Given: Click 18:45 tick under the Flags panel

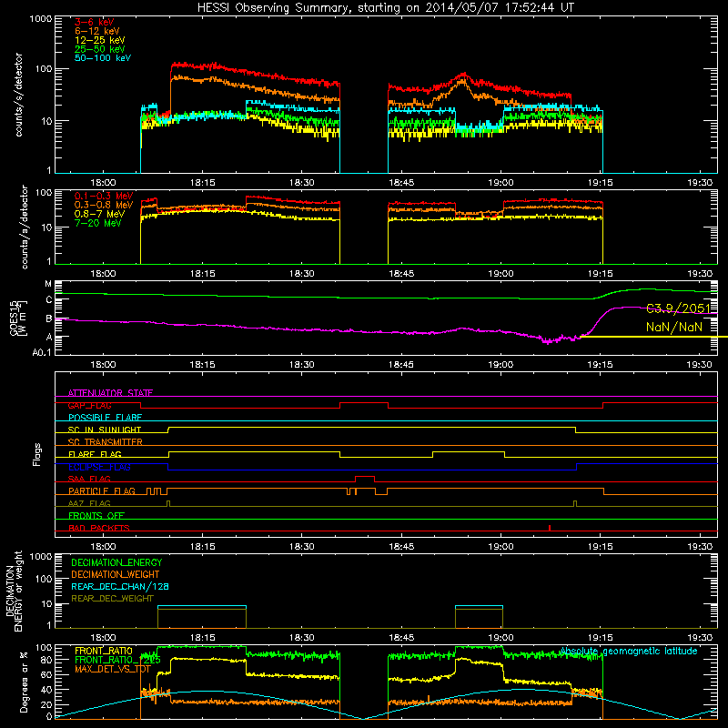Looking at the screenshot, I should coord(401,547).
